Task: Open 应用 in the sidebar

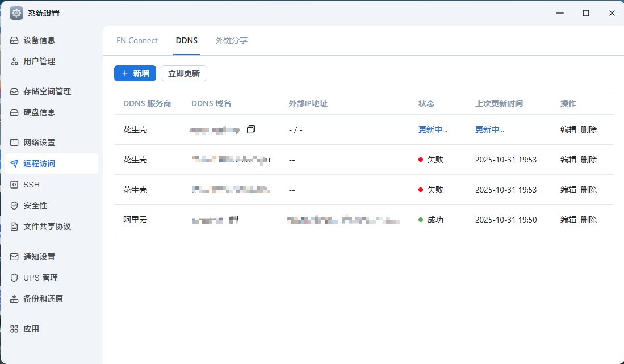Action: pyautogui.click(x=31, y=329)
